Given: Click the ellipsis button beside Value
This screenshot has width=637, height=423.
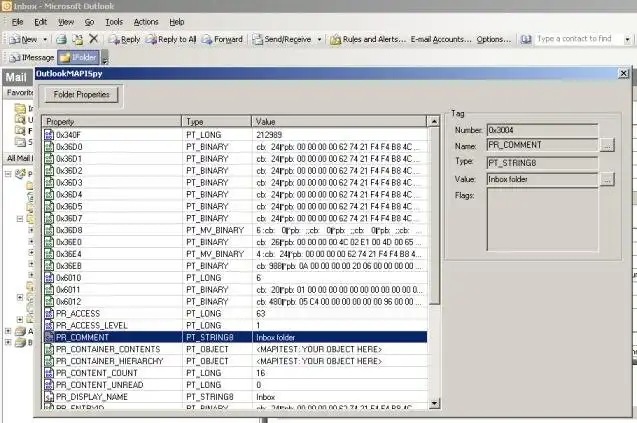Looking at the screenshot, I should point(607,179).
